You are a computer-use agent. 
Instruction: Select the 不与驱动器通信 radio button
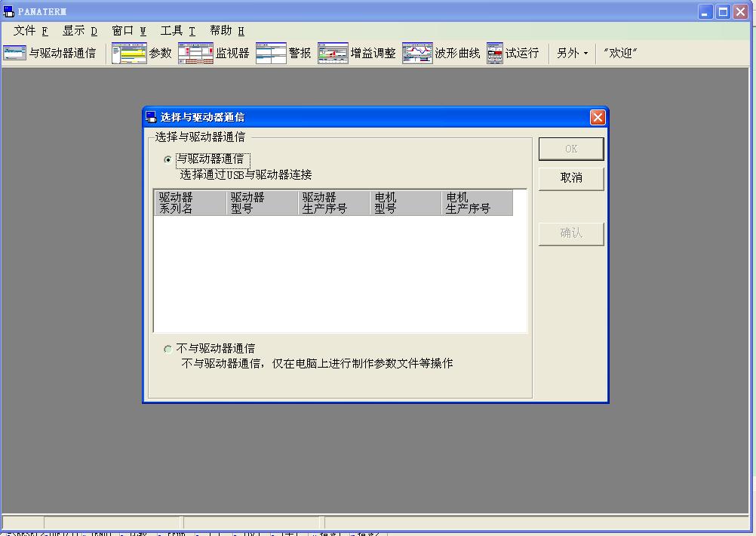167,349
